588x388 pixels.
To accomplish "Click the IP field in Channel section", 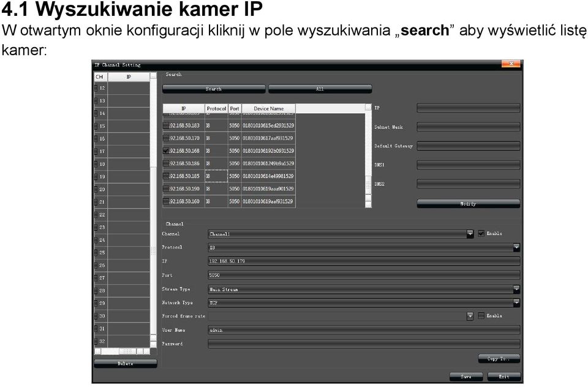I will point(364,261).
